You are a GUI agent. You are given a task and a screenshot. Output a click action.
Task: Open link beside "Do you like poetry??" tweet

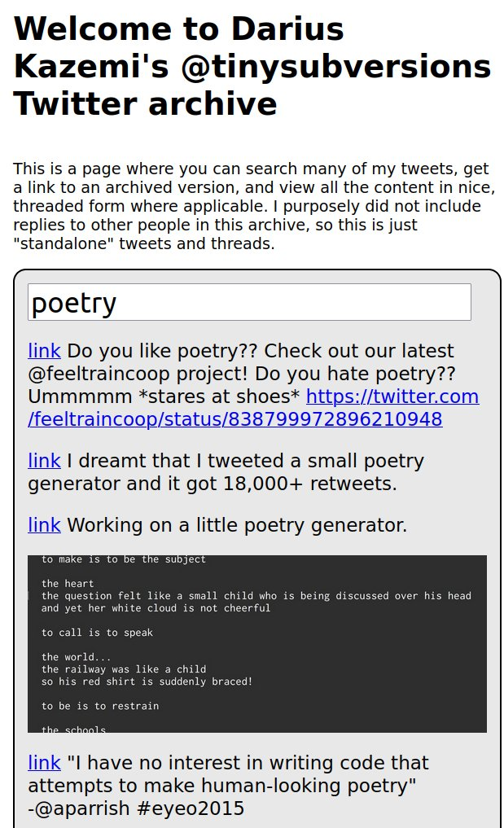click(x=44, y=351)
